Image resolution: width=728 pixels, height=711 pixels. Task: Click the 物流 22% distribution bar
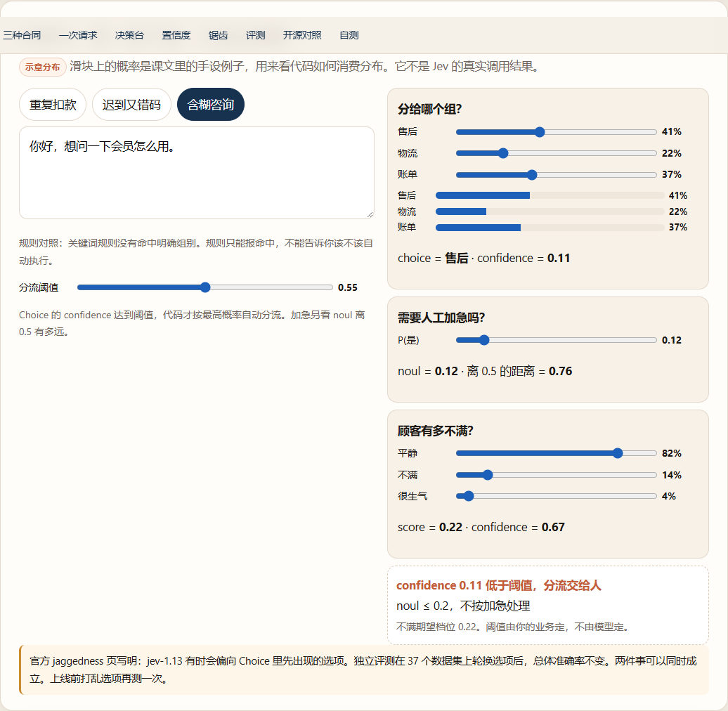(550, 211)
